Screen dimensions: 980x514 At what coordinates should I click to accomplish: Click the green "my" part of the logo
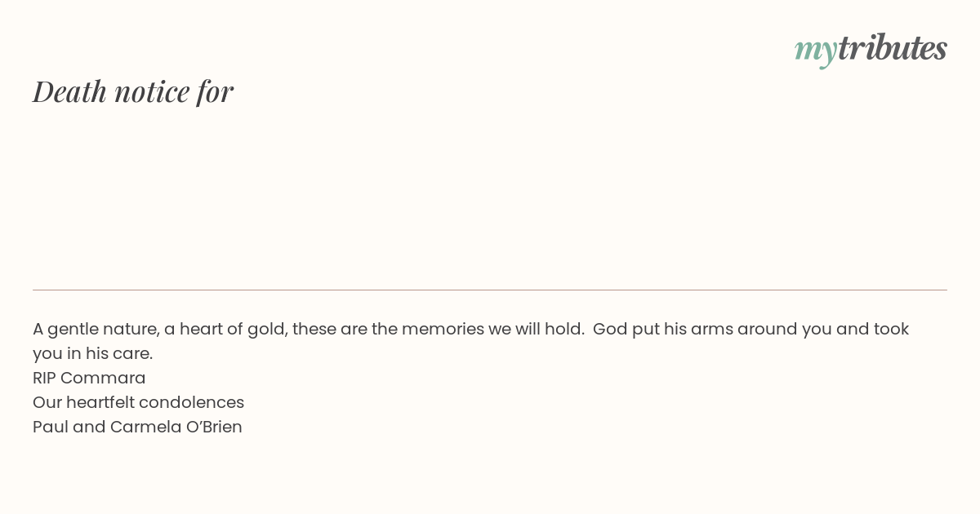[815, 51]
